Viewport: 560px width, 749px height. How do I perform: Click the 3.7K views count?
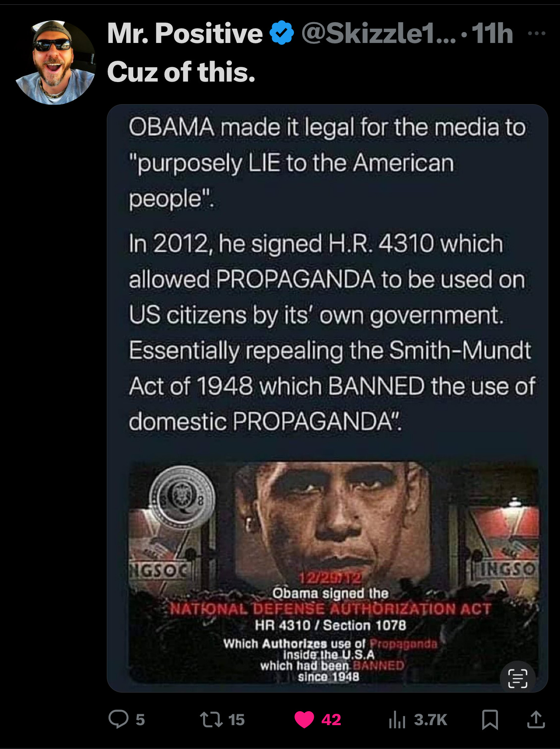click(430, 720)
